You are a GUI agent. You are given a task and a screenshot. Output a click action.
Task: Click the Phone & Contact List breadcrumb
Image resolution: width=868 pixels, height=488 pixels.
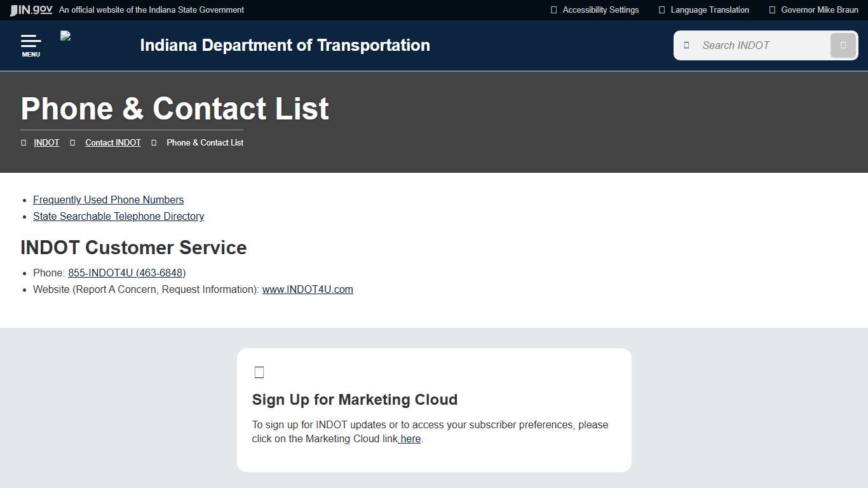[x=205, y=142]
